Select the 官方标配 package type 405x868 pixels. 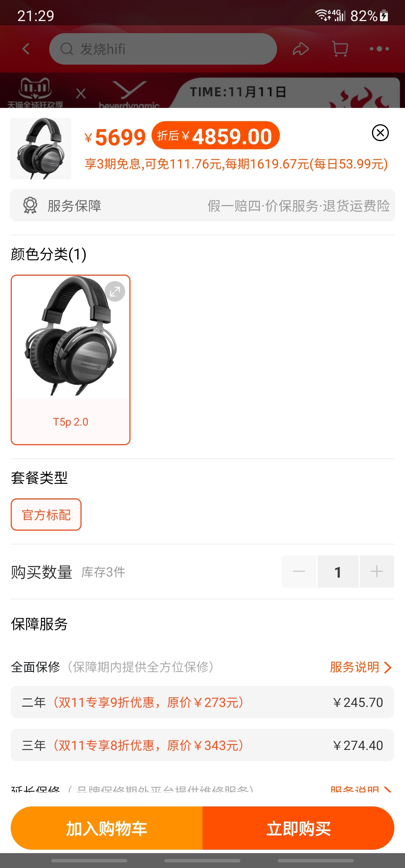[x=46, y=515]
